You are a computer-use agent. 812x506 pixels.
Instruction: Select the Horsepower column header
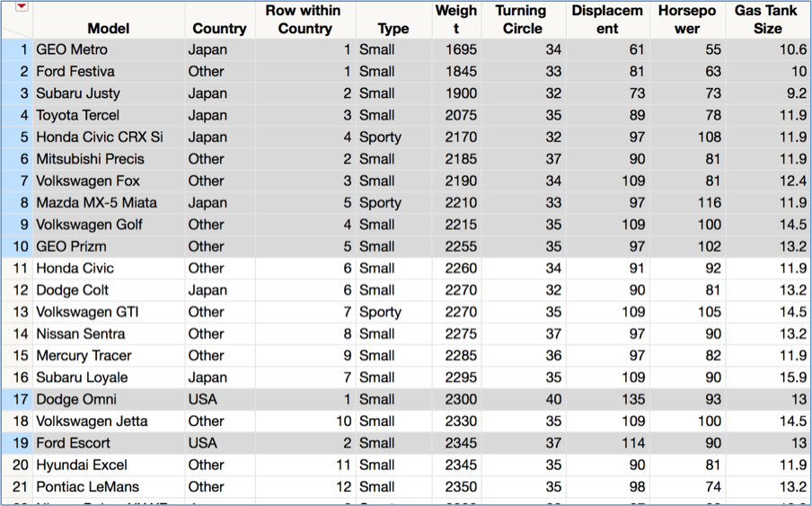[x=687, y=19]
